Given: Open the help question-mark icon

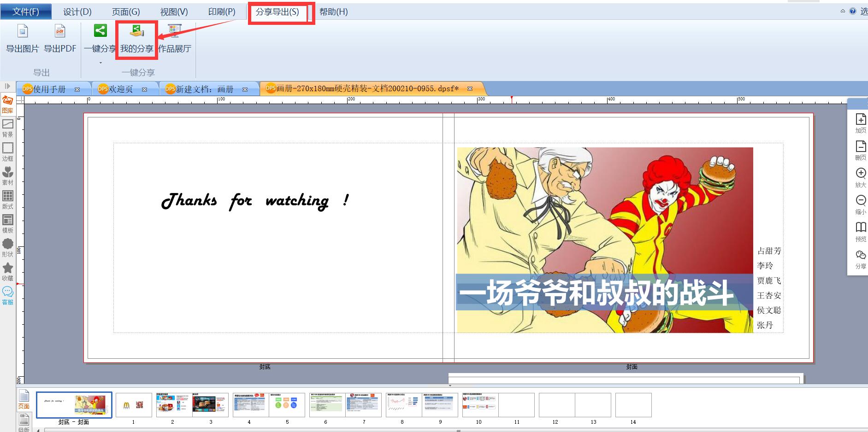Looking at the screenshot, I should 853,11.
